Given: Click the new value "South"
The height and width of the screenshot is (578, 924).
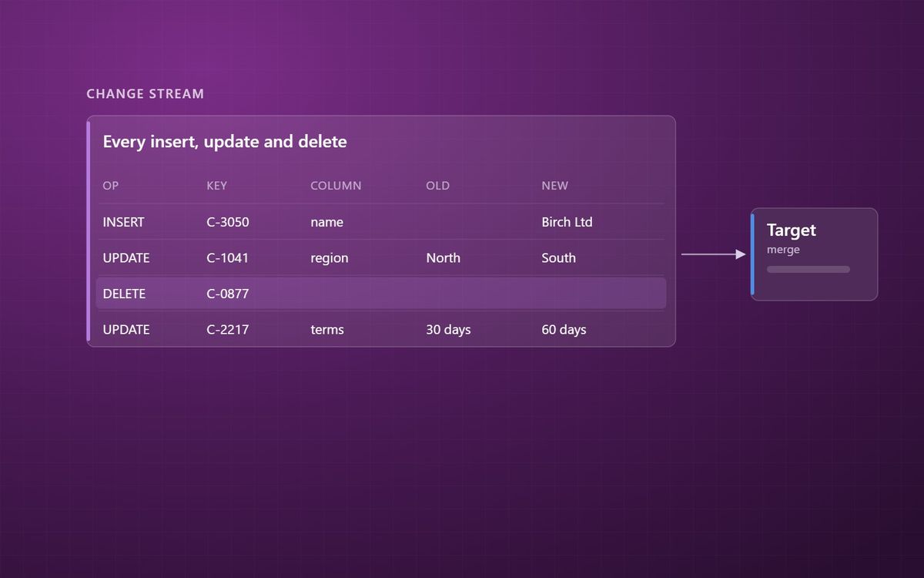Looking at the screenshot, I should (x=558, y=258).
